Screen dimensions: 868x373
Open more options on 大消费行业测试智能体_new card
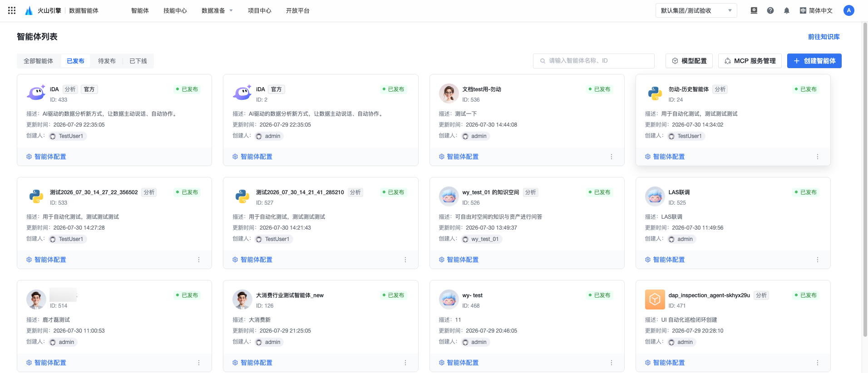pyautogui.click(x=405, y=363)
